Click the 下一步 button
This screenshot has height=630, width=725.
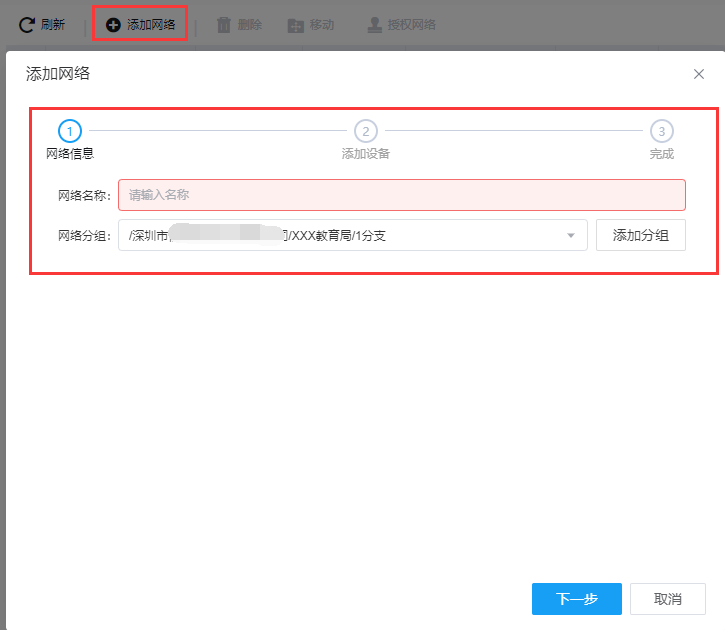pos(577,599)
